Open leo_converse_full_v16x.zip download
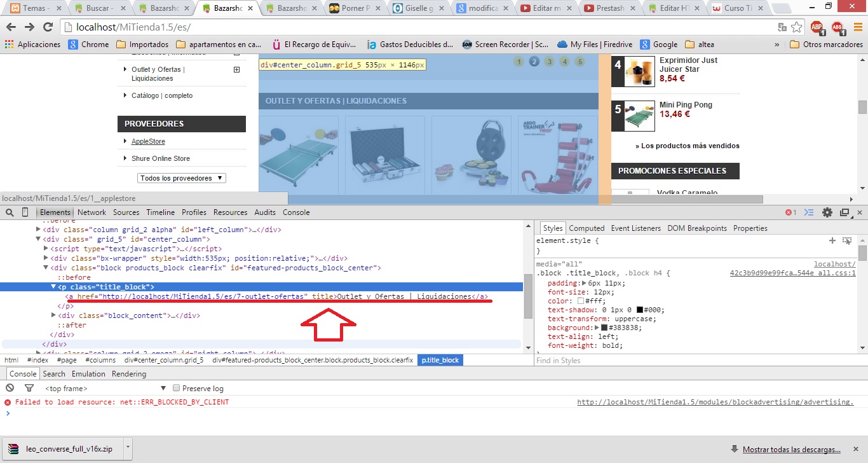 coord(62,448)
